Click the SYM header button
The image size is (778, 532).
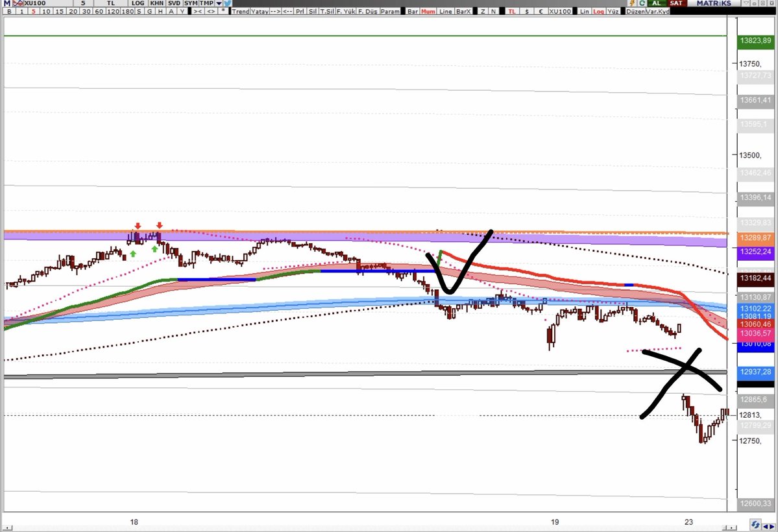[x=191, y=3]
